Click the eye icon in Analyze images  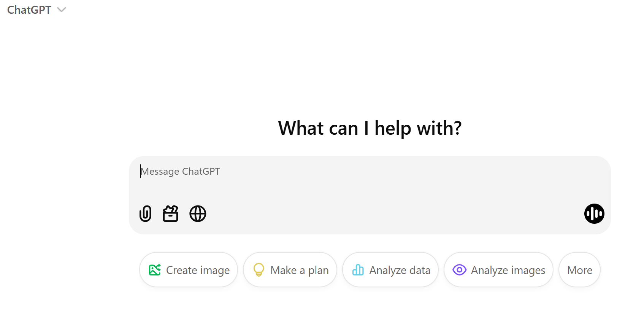point(459,269)
